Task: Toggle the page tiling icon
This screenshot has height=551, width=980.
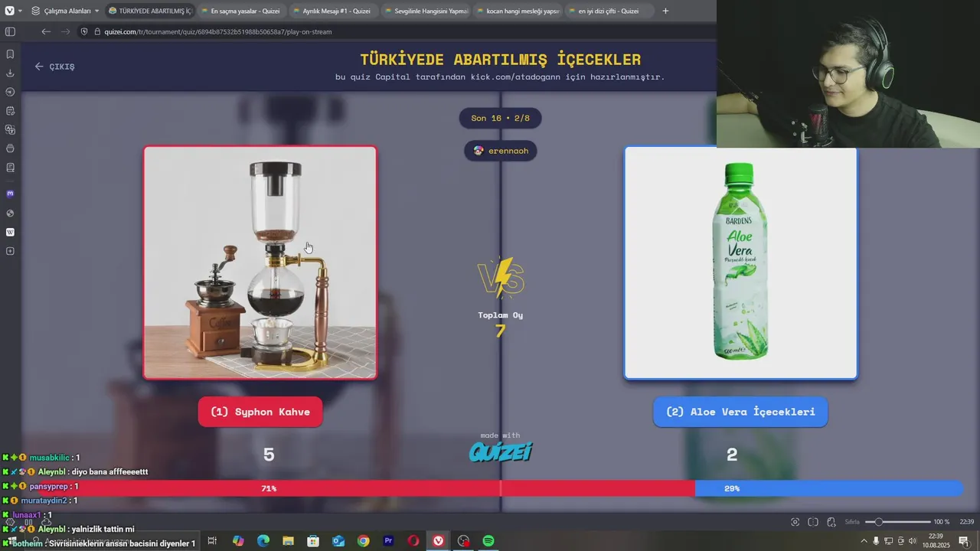Action: pos(813,522)
